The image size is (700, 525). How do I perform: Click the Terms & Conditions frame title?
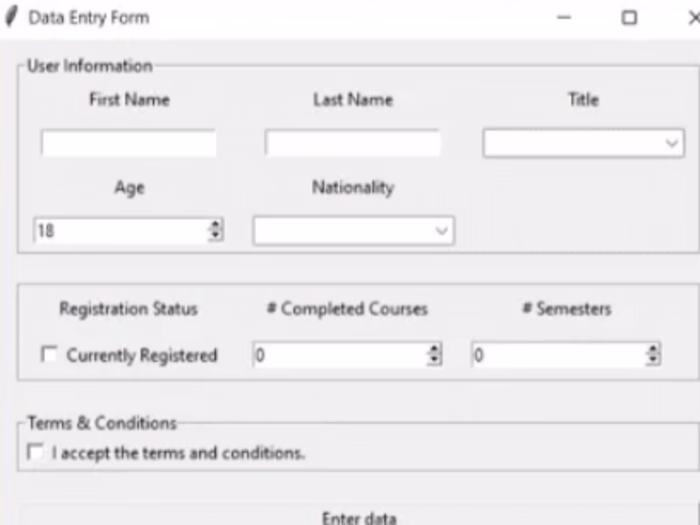[x=102, y=423]
